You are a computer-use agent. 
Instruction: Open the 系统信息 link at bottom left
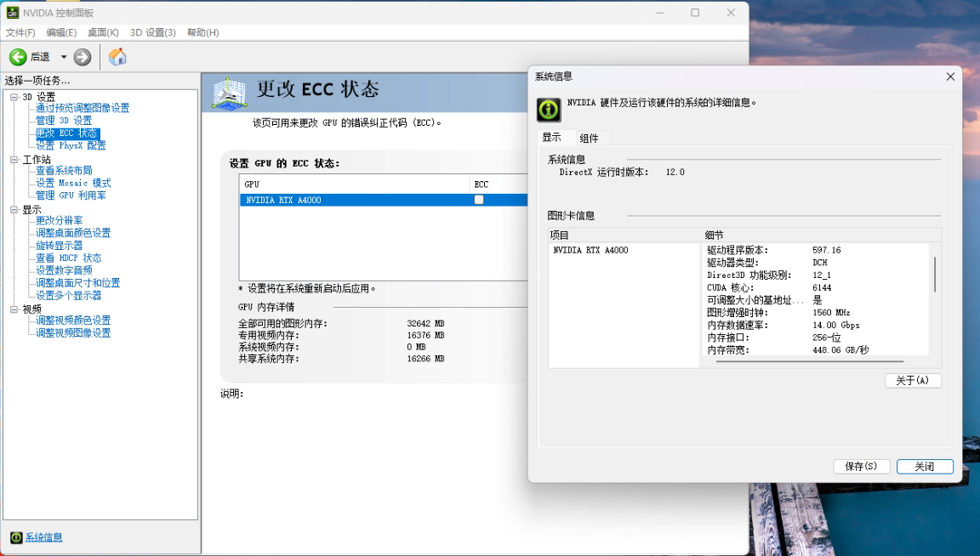pos(43,537)
